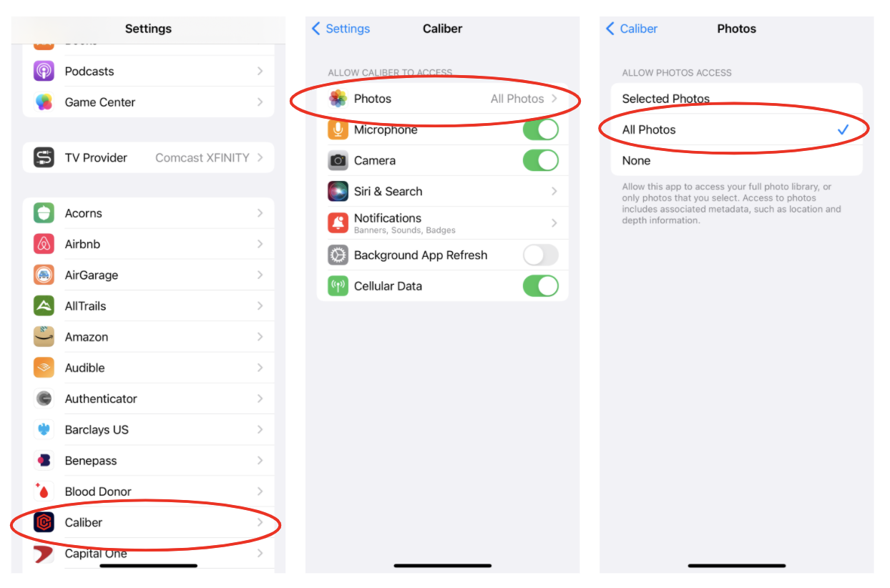Screen dimensions: 890x588
Task: Tap the Caliber app icon
Action: point(44,523)
